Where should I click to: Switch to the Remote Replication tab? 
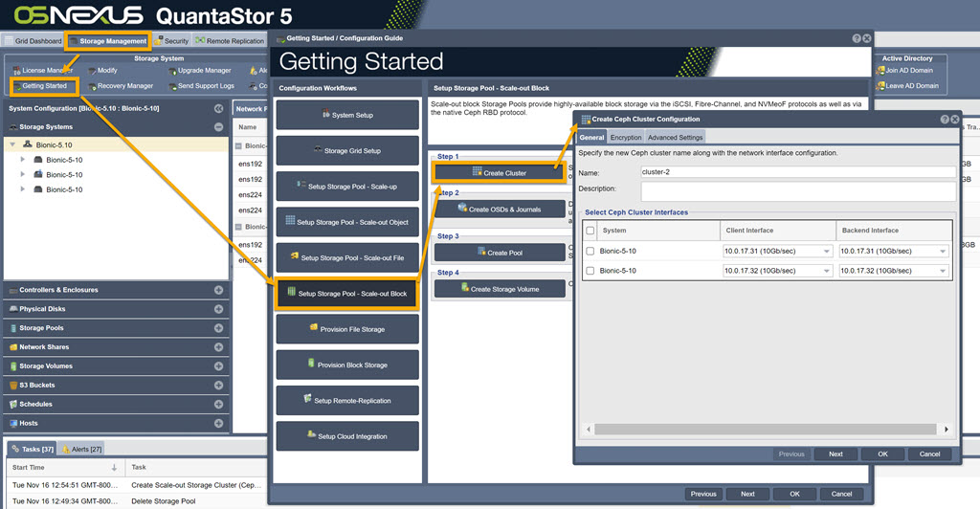tap(230, 41)
